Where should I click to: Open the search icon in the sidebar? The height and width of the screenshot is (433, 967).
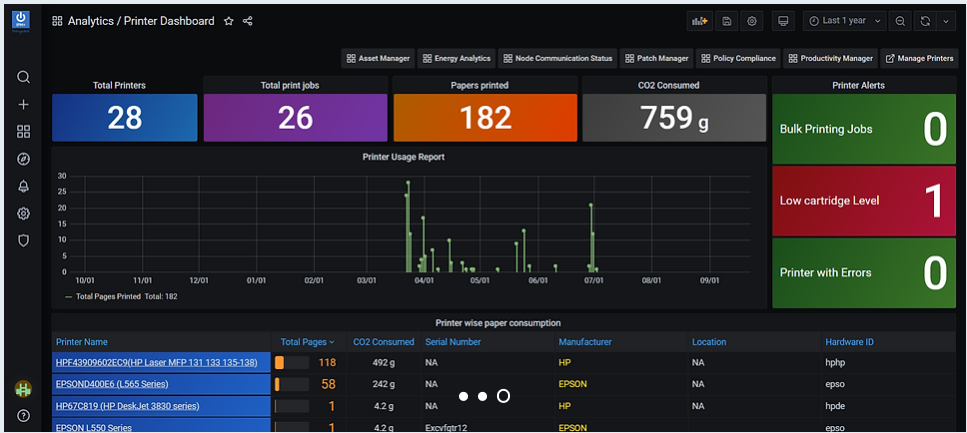coord(23,77)
